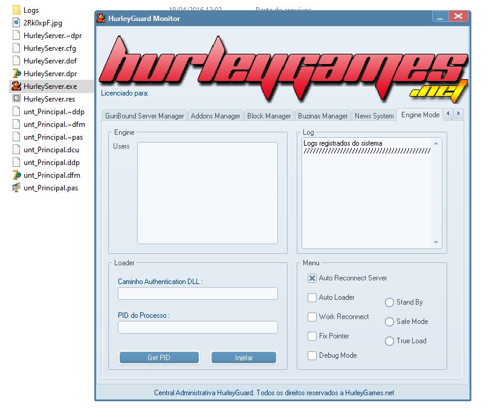Viewport: 504px width, 420px height.
Task: Click the Get PID button
Action: [x=159, y=357]
